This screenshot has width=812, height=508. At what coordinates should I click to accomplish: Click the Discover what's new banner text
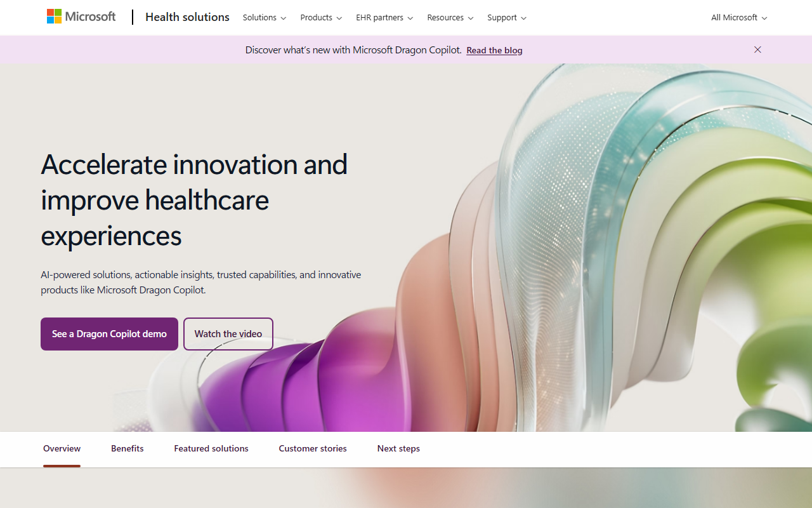tap(353, 50)
